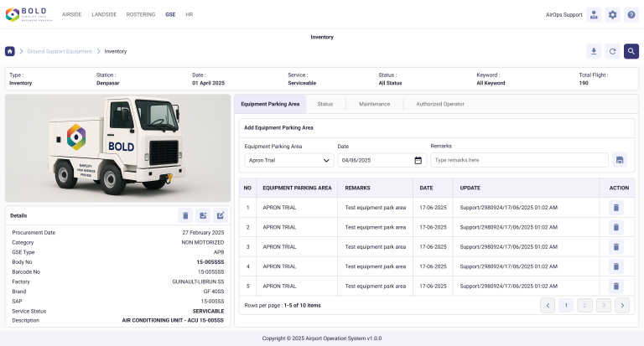
Task: Edit the equipment details
Action: (x=221, y=215)
